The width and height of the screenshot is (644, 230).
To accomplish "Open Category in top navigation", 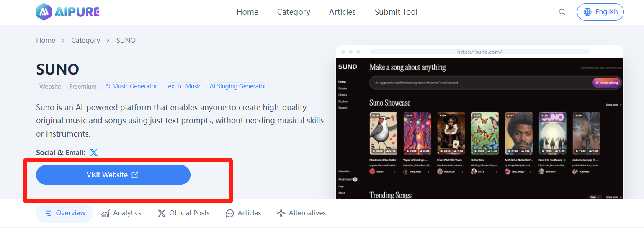I will point(294,12).
